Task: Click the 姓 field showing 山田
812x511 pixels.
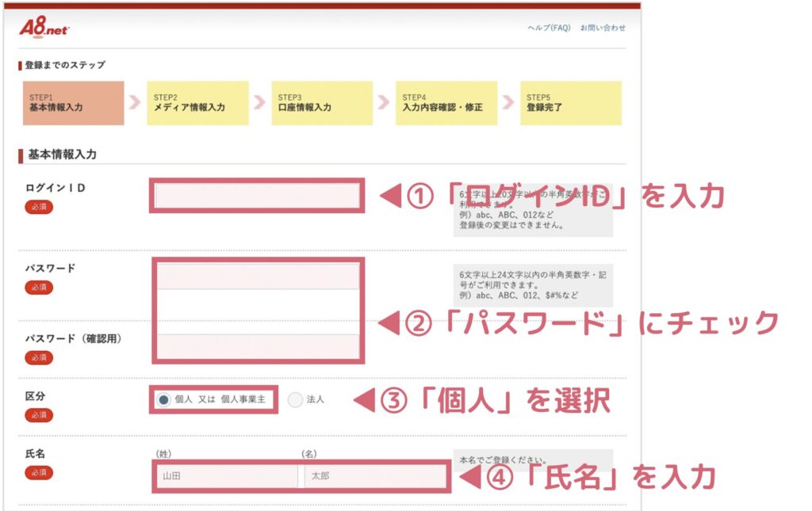Action: [x=227, y=476]
